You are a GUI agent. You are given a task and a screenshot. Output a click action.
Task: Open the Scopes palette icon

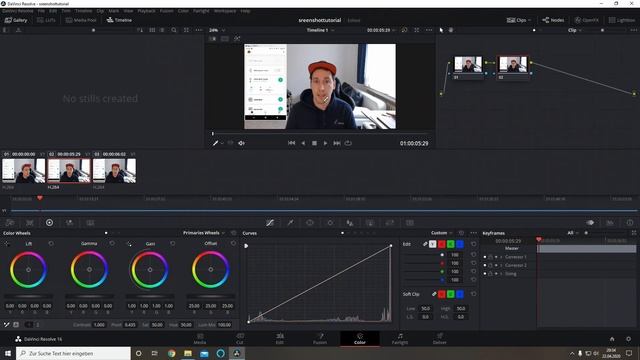tap(610, 223)
